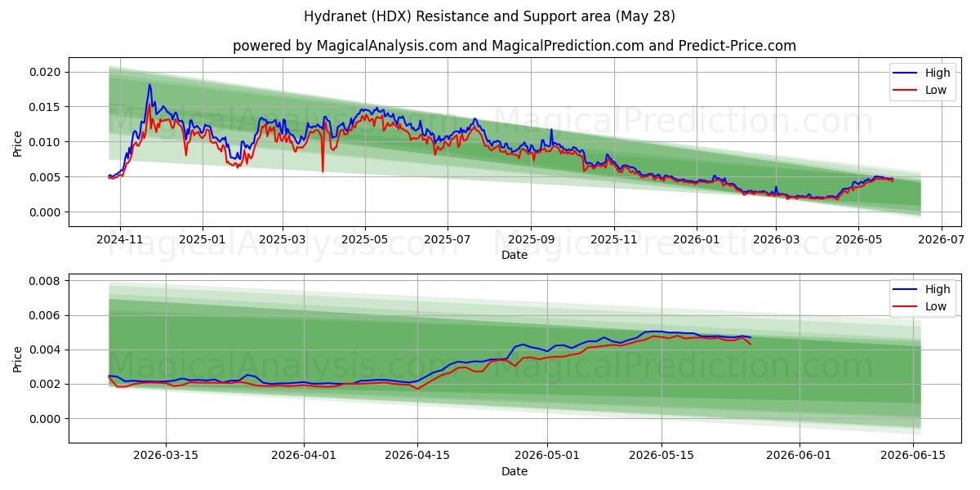Click the '0.008' y-axis tick label

coord(45,281)
